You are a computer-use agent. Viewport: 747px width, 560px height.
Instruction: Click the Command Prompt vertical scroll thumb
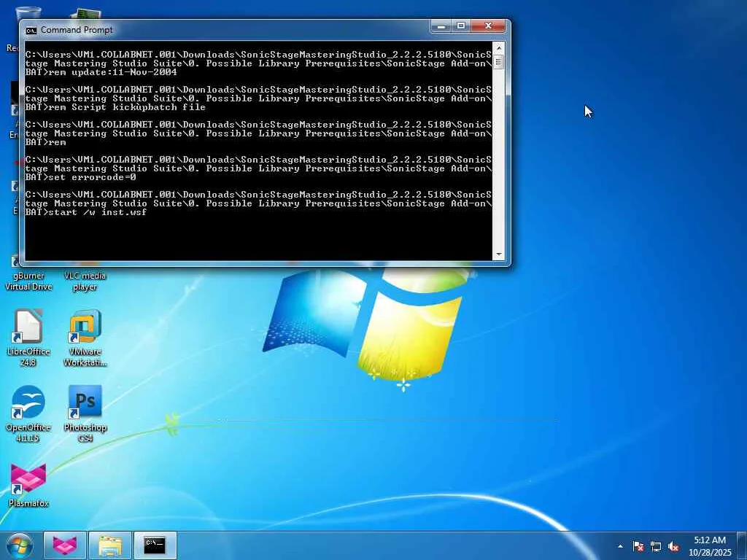tap(499, 62)
